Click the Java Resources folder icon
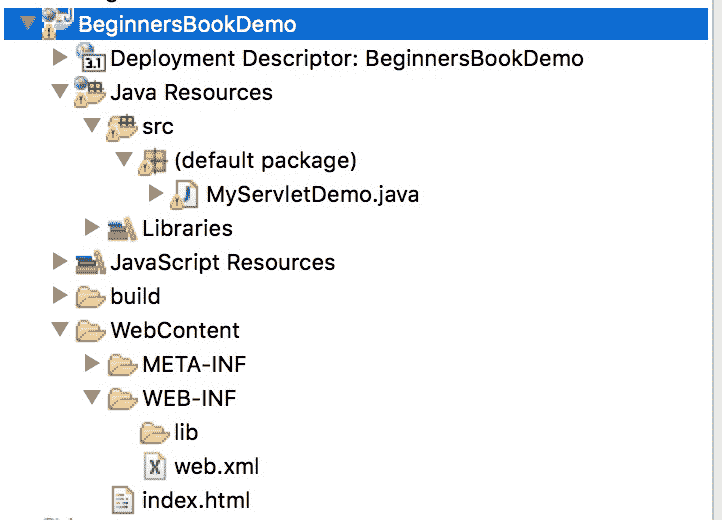 pyautogui.click(x=91, y=92)
